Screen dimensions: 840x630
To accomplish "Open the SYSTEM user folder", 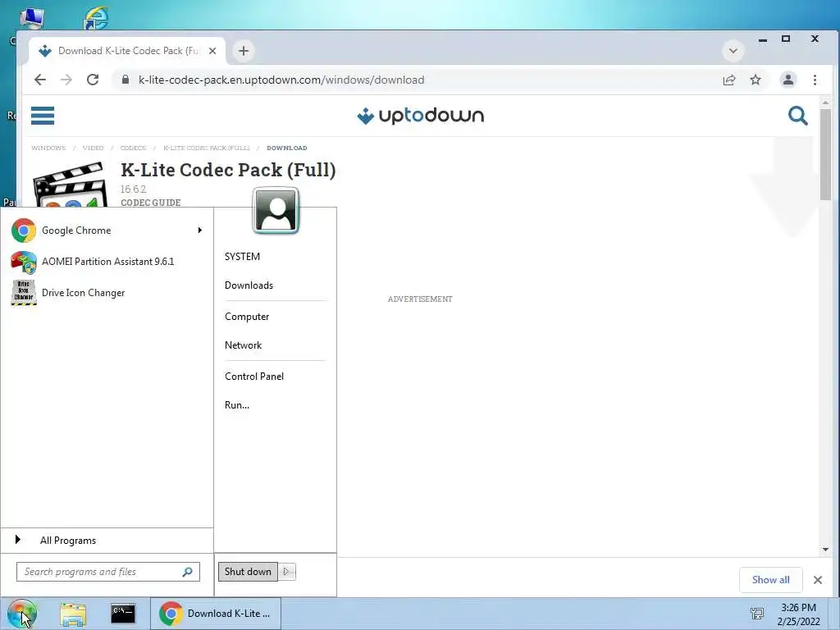I will coord(242,257).
